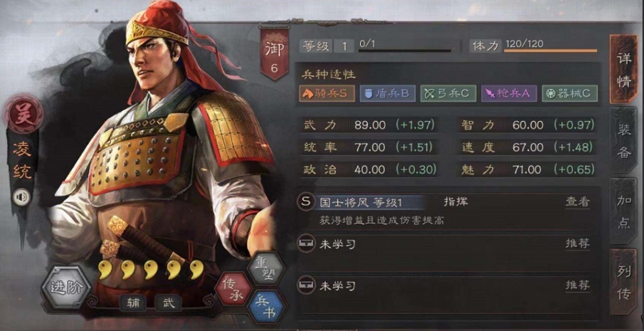Switch to the 加点 tab
644x331 pixels.
(x=623, y=211)
